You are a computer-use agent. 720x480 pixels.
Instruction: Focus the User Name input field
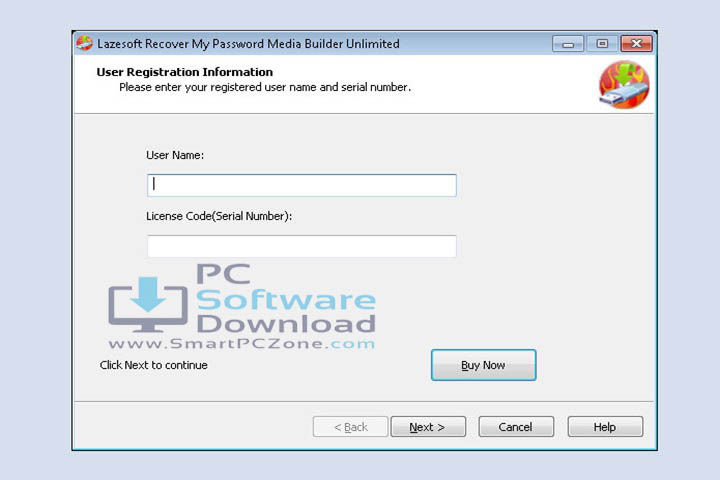click(x=302, y=185)
